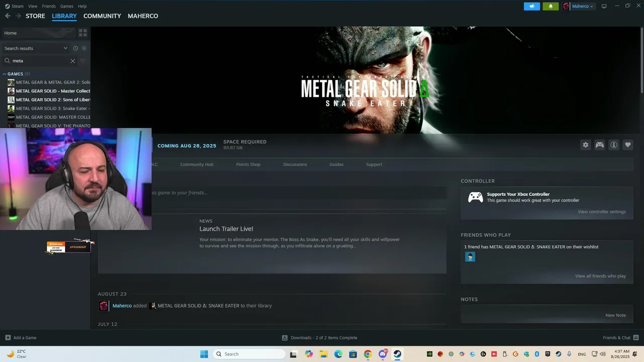Open Microsoft Edge from the taskbar
This screenshot has width=644, height=362.
pos(339,354)
